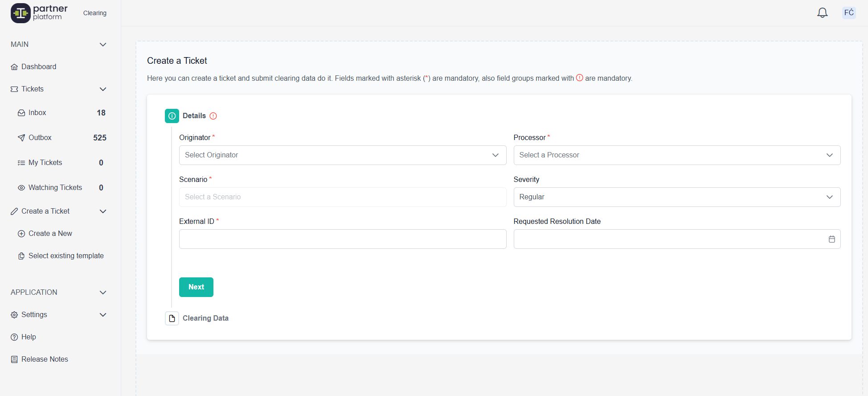Go to Outbox tickets

(x=40, y=138)
